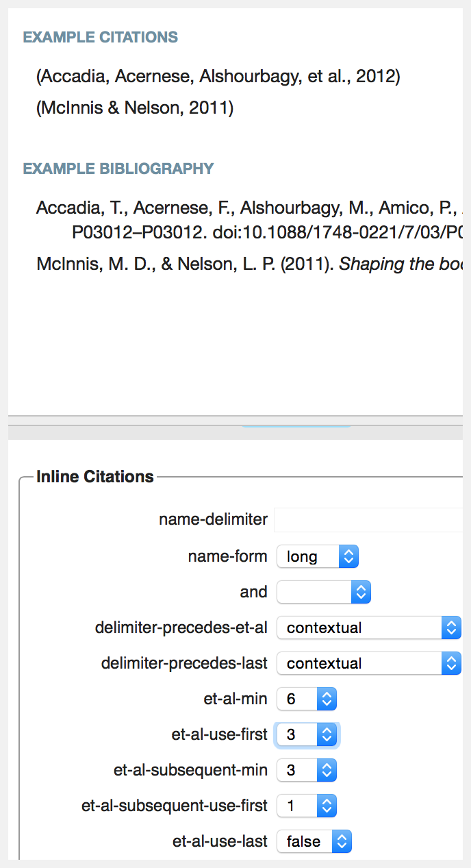471x868 pixels.
Task: Open the empty 'and' dropdown
Action: click(323, 592)
